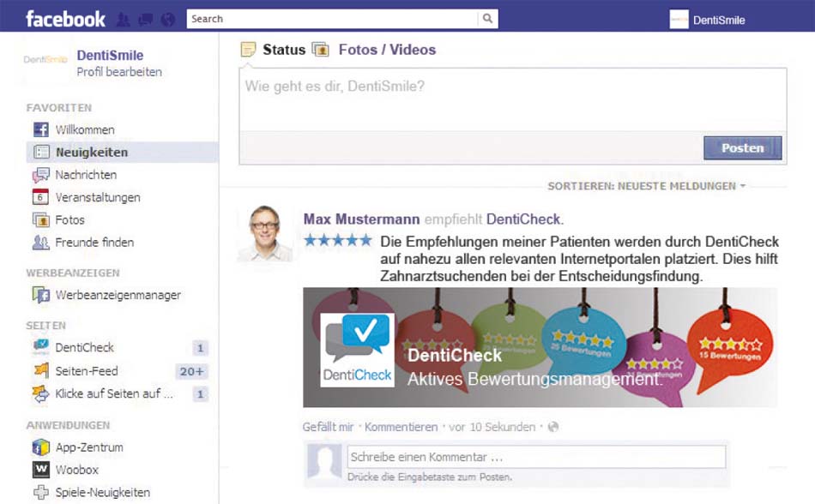This screenshot has height=504, width=815.
Task: Click the Neuigkeiten news feed icon
Action: click(x=41, y=152)
